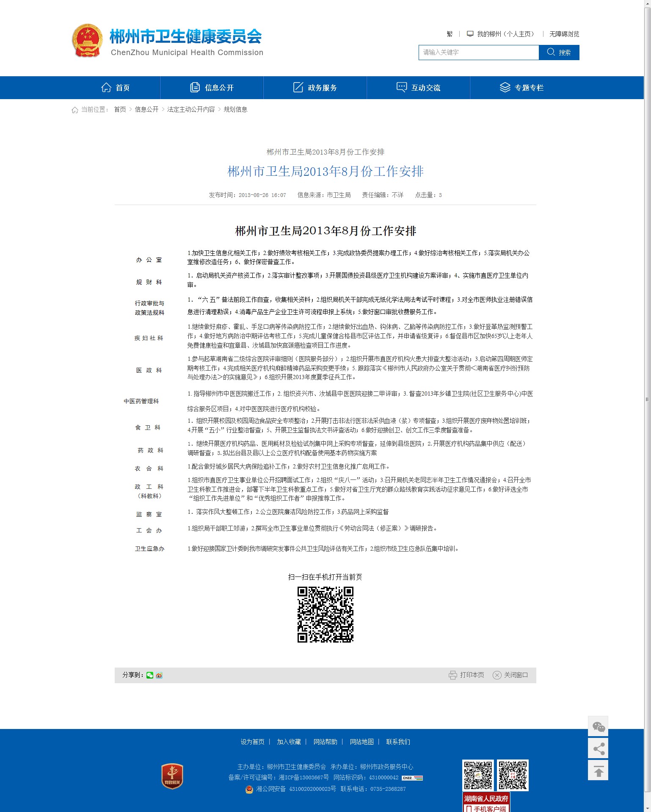651x812 pixels.
Task: Open 网站地图 footer link
Action: pos(361,742)
